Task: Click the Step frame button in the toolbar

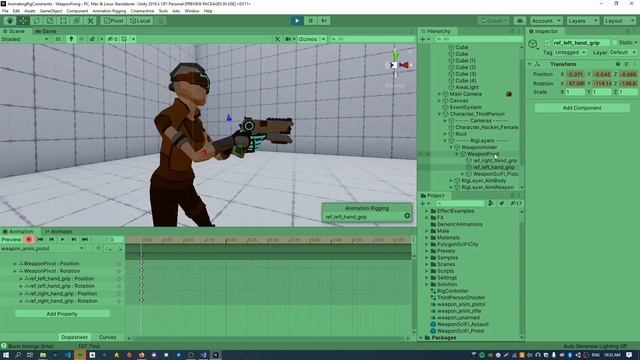Action: (324, 21)
